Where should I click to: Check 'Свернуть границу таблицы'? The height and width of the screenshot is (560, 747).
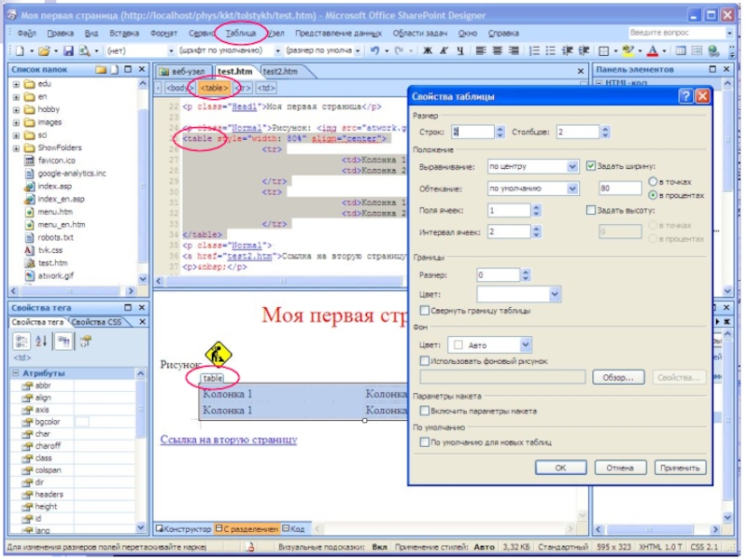[424, 311]
